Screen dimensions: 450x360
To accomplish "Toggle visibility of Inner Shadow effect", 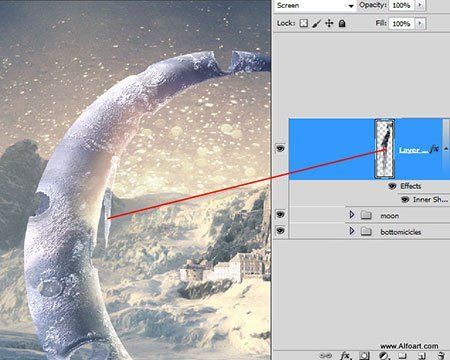I will click(x=405, y=199).
